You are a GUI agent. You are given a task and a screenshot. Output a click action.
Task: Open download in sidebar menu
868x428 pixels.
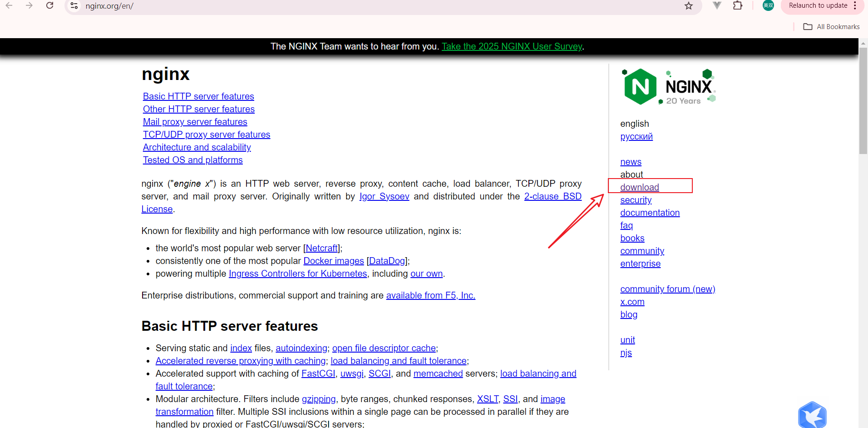(640, 187)
